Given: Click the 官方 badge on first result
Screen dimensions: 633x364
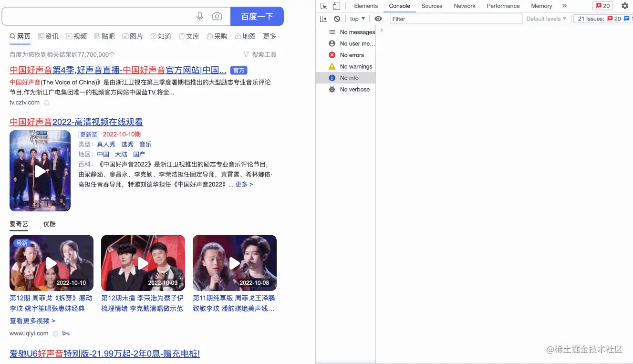Looking at the screenshot, I should (239, 71).
